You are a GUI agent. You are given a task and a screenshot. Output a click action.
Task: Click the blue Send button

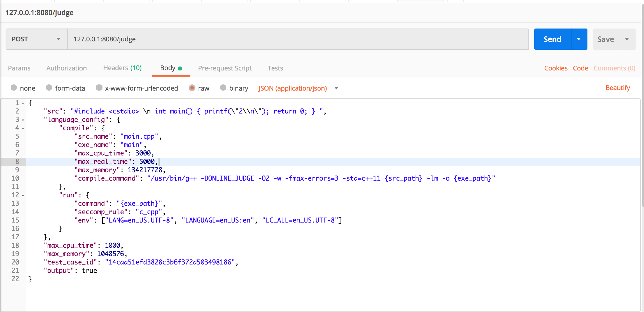click(552, 39)
